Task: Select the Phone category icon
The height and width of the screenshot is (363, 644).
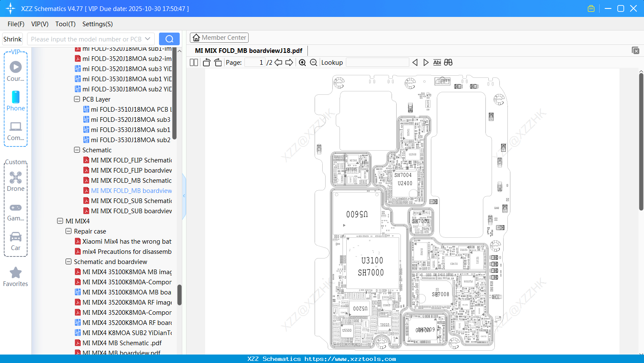Action: [x=16, y=101]
